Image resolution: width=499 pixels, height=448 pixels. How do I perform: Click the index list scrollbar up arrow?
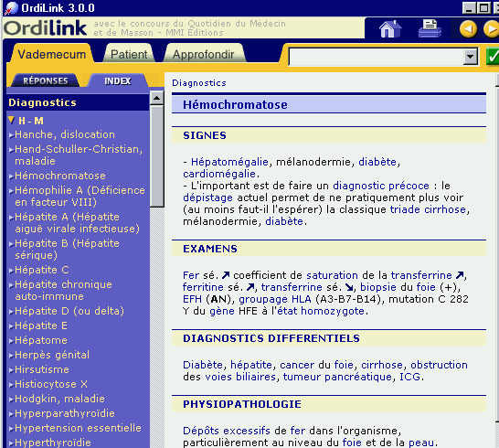click(x=156, y=98)
